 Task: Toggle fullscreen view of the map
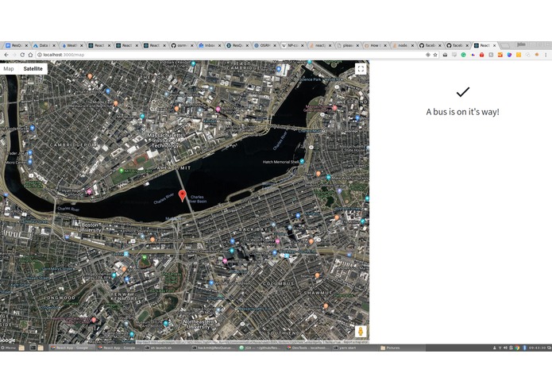(x=361, y=69)
